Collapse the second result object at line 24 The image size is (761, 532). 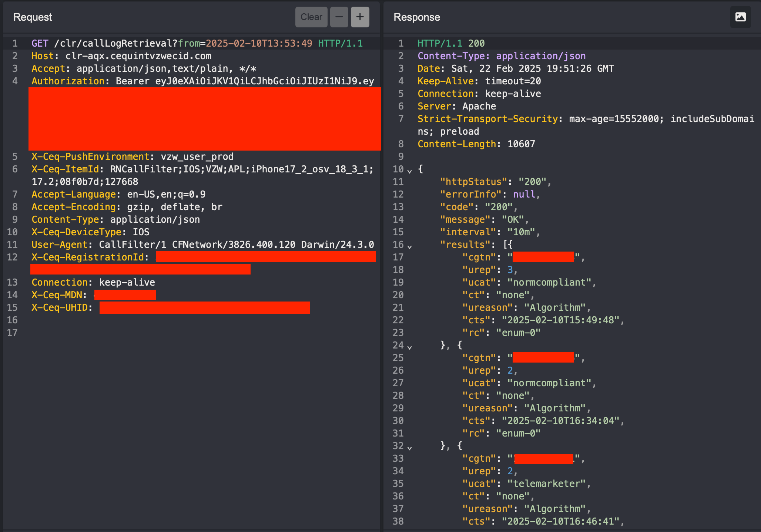(409, 347)
